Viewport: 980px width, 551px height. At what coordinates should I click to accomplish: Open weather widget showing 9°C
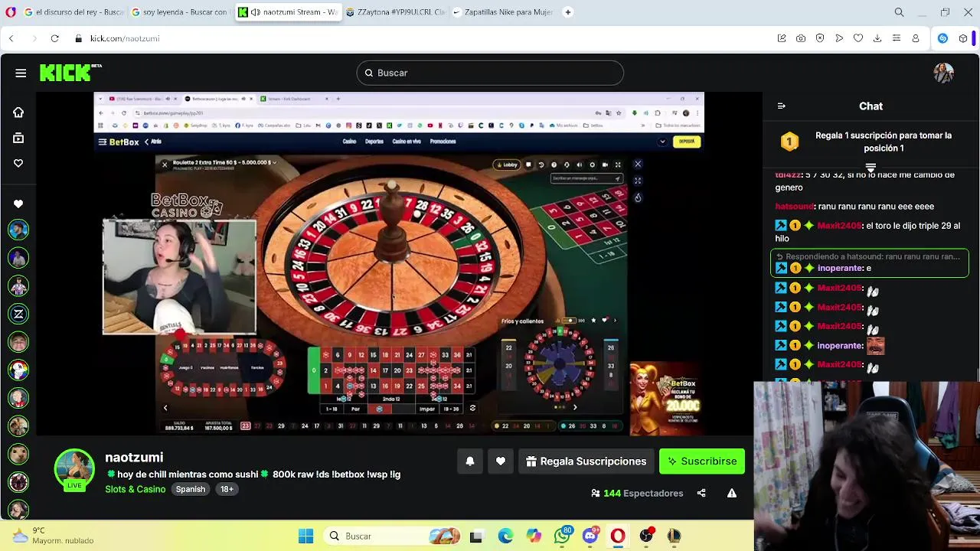(x=54, y=536)
